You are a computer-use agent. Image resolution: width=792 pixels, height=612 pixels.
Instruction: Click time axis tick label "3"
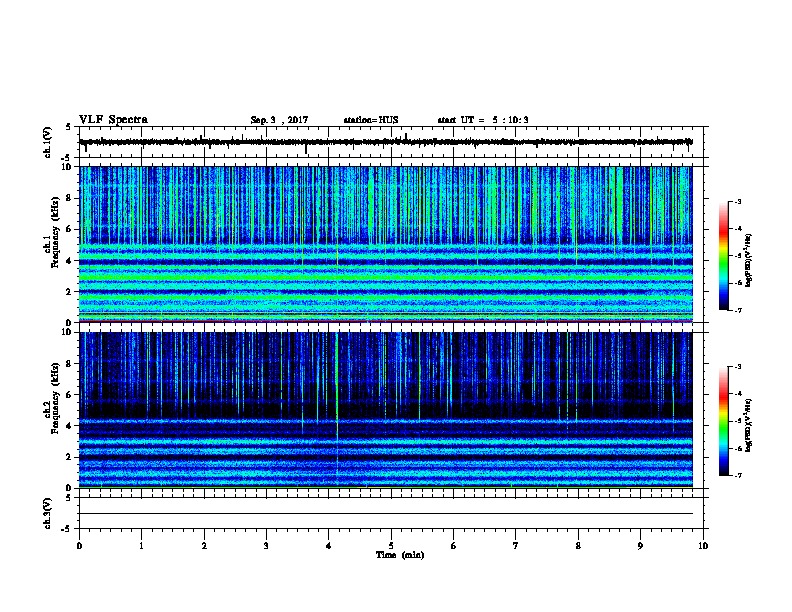(266, 546)
